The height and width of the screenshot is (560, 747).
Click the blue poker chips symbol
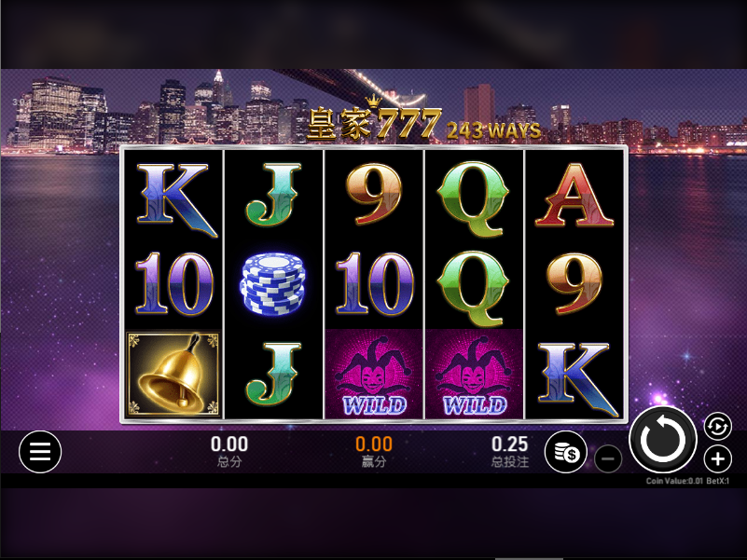272,284
